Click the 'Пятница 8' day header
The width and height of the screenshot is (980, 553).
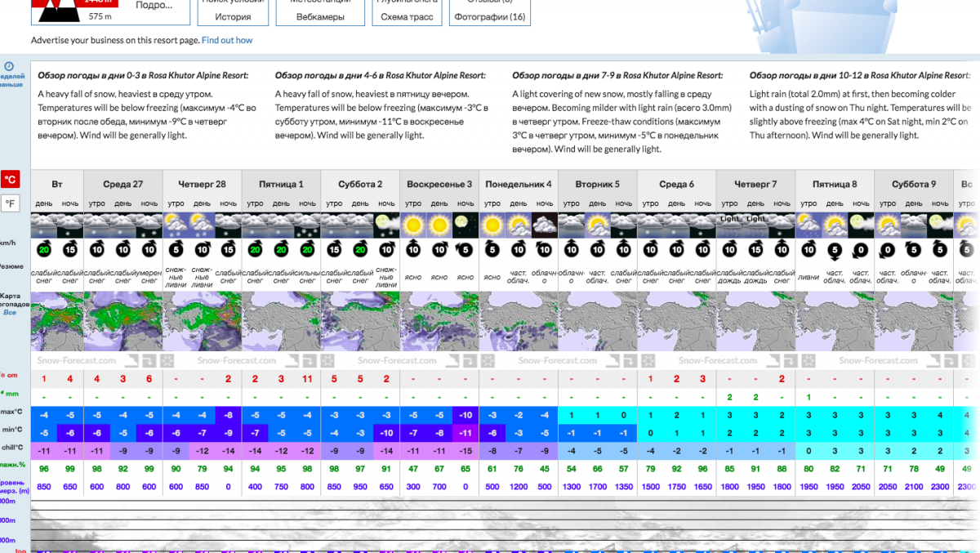tap(835, 184)
